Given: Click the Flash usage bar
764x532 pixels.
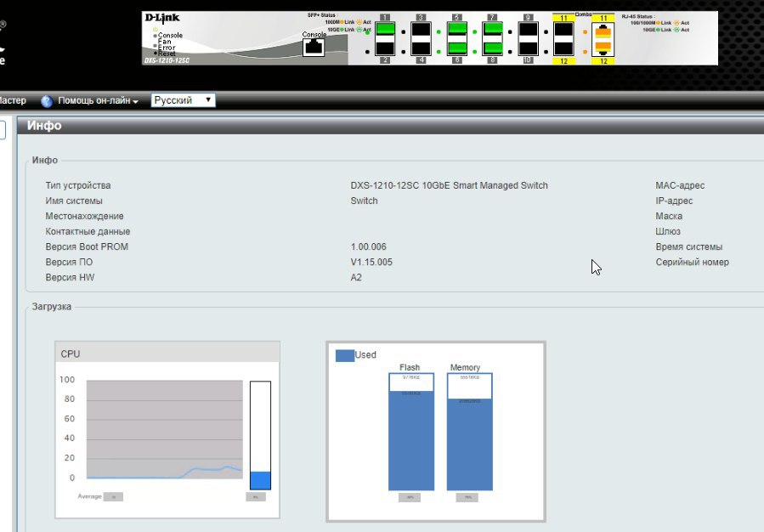Looking at the screenshot, I should coord(411,432).
